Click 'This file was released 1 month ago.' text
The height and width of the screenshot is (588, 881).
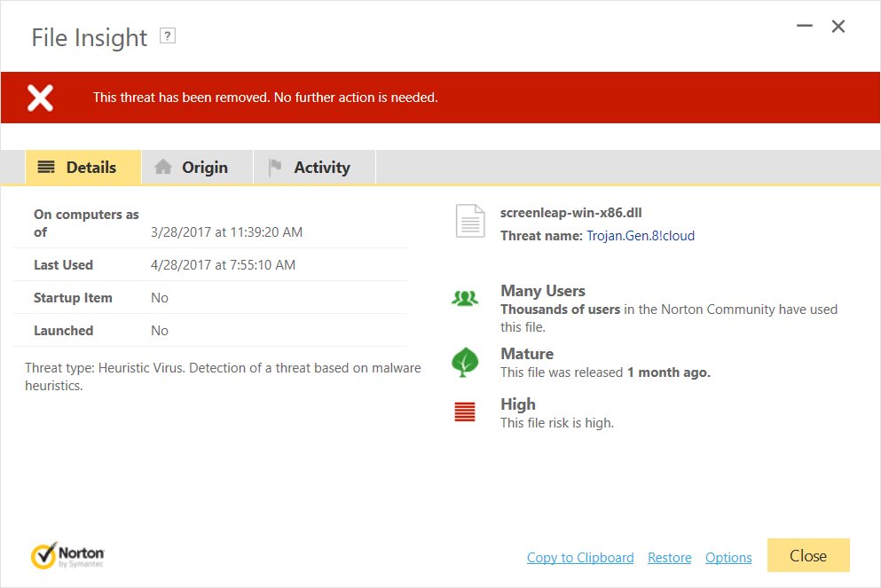click(x=606, y=372)
